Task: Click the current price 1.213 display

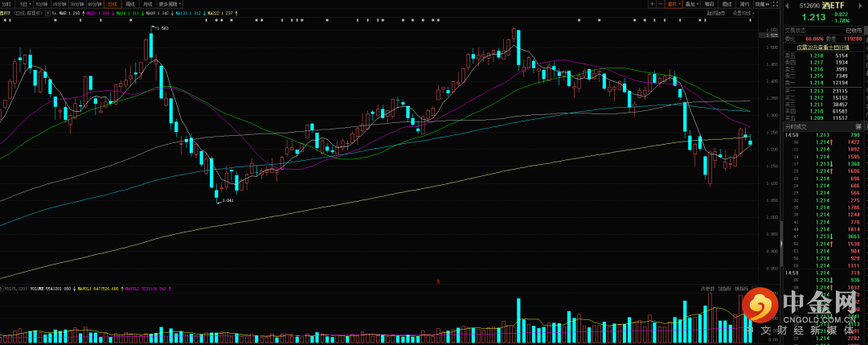Action: coord(813,17)
